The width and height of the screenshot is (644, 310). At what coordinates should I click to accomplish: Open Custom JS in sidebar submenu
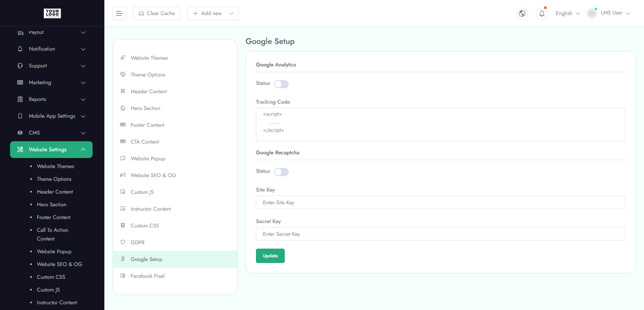coord(48,290)
